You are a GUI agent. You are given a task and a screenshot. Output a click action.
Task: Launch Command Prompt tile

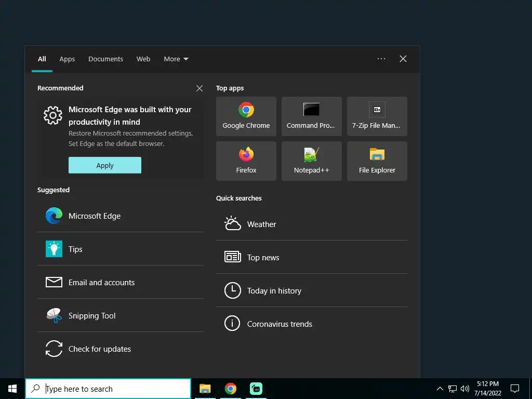coord(312,116)
